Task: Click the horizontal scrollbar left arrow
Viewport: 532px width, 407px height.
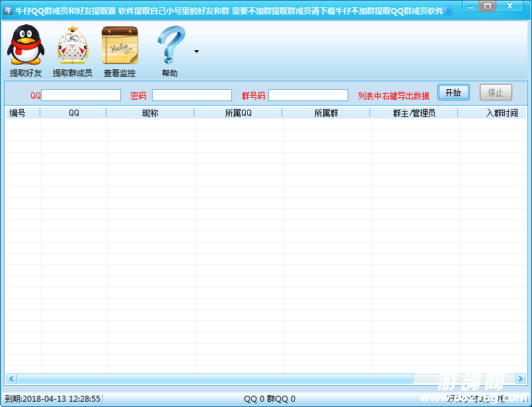Action: [11, 379]
